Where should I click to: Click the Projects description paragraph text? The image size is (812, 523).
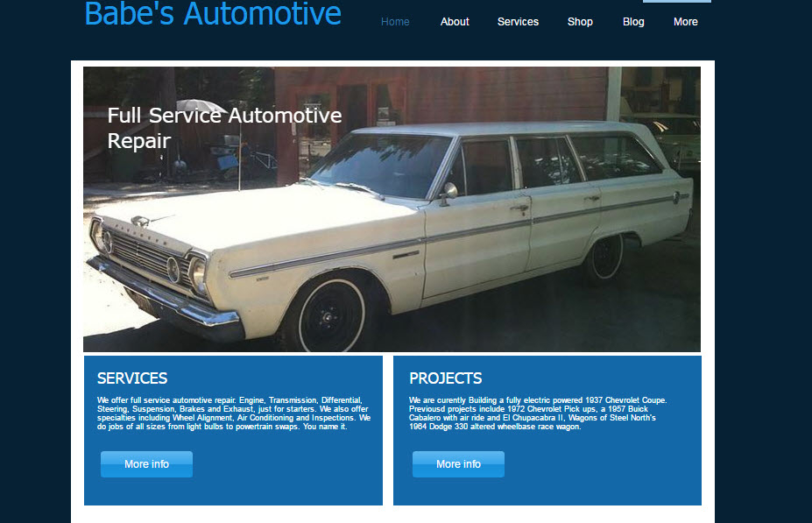538,413
